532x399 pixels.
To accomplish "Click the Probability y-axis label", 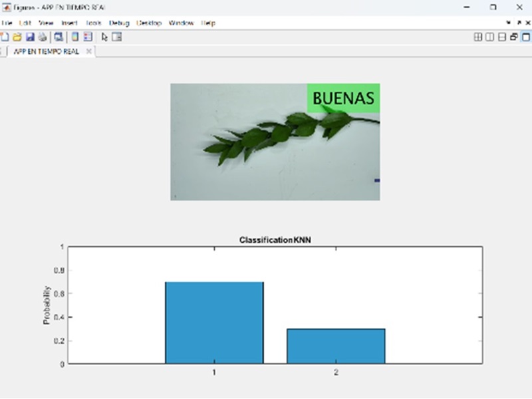I will coord(47,305).
